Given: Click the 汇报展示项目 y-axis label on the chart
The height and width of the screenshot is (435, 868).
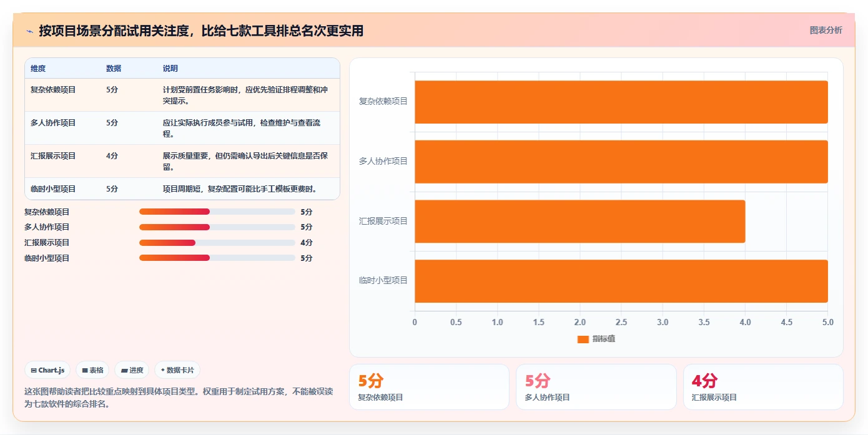Looking at the screenshot, I should coord(383,221).
